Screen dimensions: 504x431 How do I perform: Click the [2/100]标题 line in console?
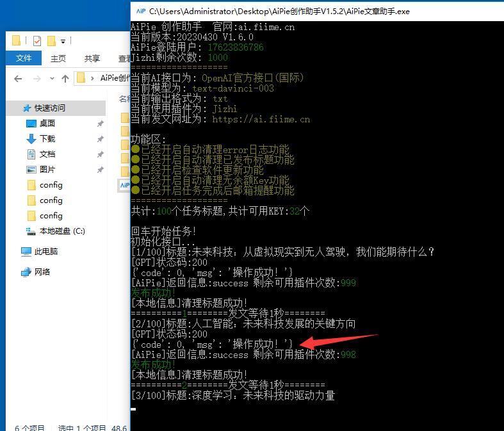pos(243,323)
